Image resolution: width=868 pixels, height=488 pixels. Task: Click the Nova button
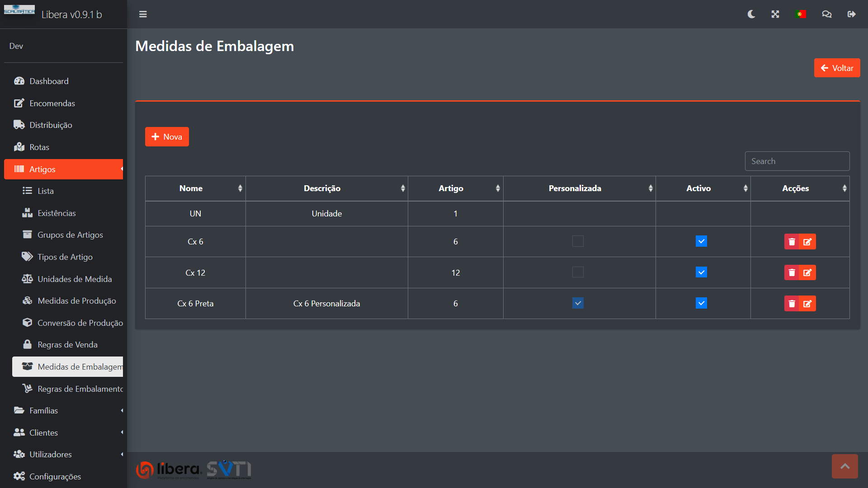(167, 136)
